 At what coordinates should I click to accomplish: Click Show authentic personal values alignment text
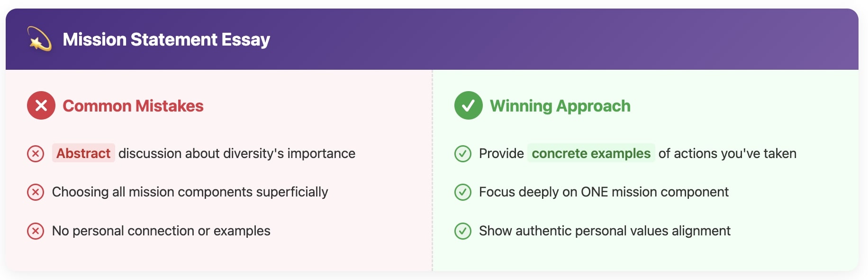pyautogui.click(x=605, y=231)
